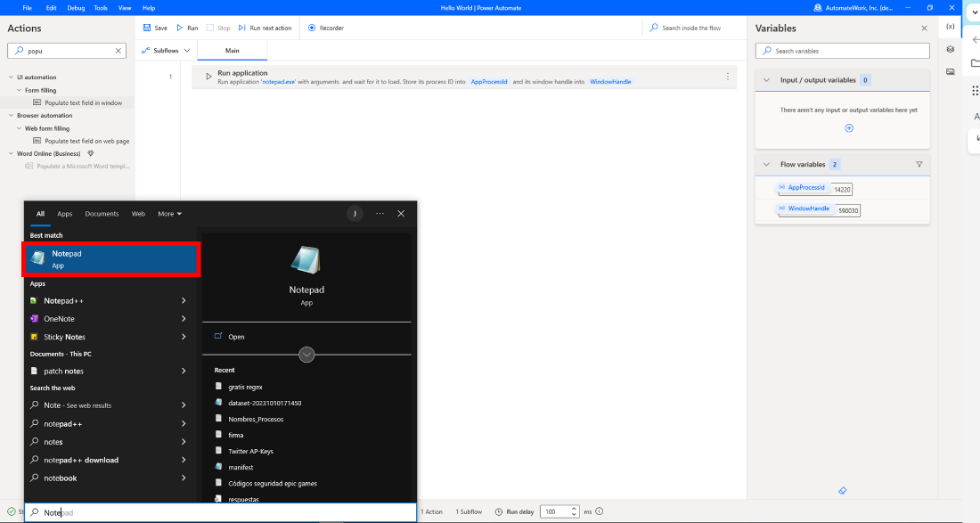This screenshot has height=523, width=980.
Task: Click the run delay value field
Action: click(555, 511)
